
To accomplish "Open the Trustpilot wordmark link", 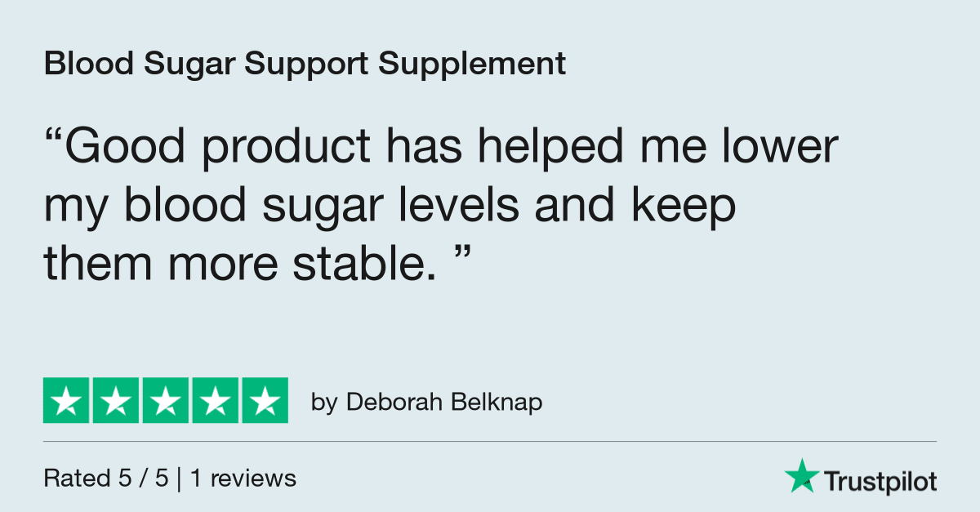I will pos(879,481).
